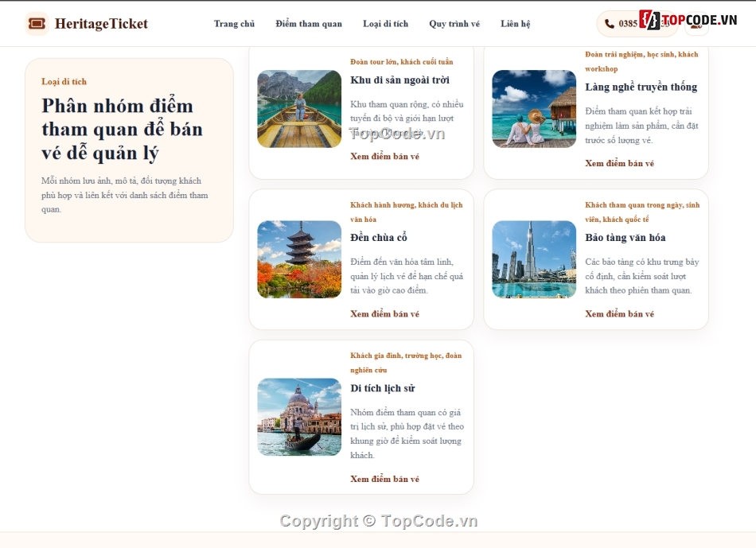The image size is (756, 548).
Task: Click the HeritageTicket brand name
Action: coord(101,24)
